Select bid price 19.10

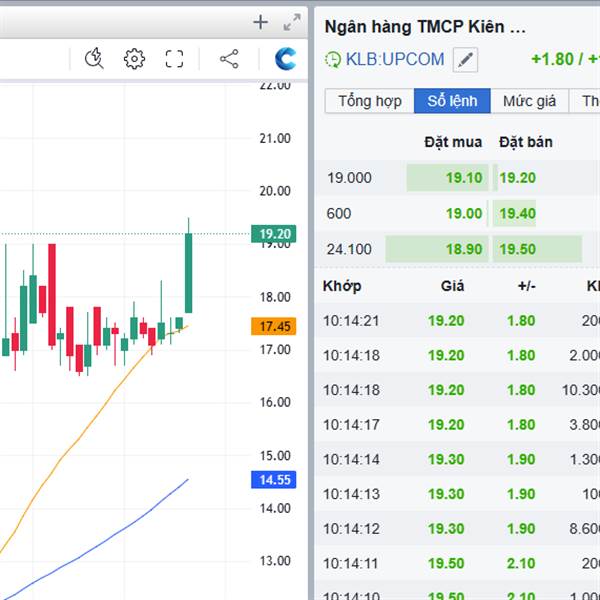click(464, 178)
